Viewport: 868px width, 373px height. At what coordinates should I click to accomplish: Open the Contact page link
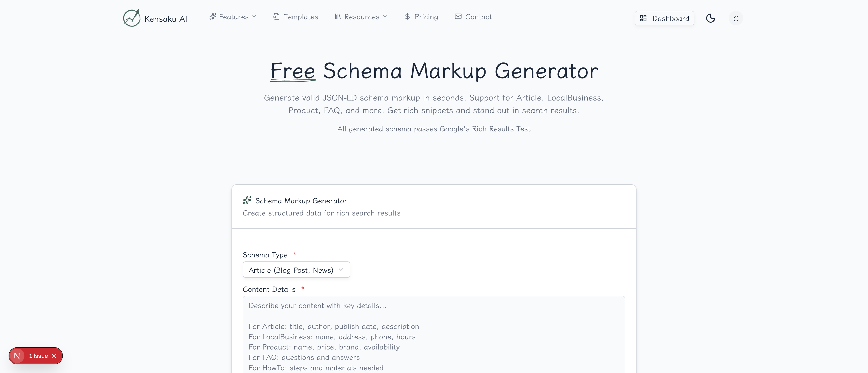(478, 17)
